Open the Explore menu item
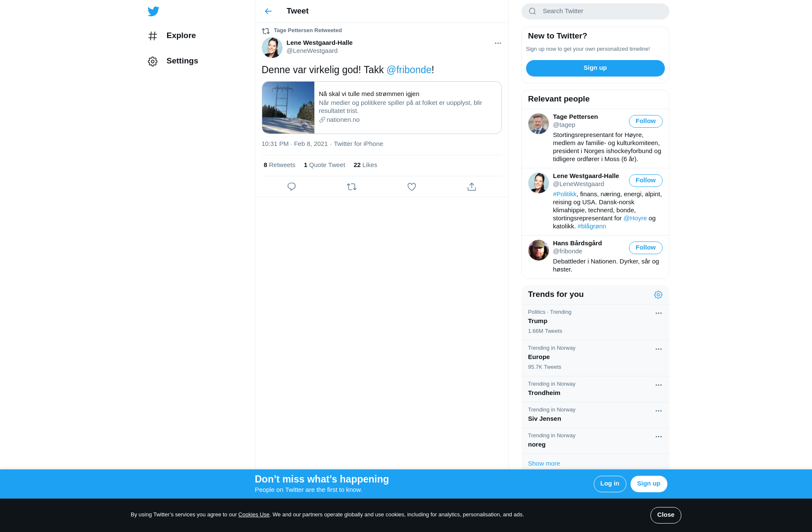This screenshot has height=532, width=812. point(172,36)
